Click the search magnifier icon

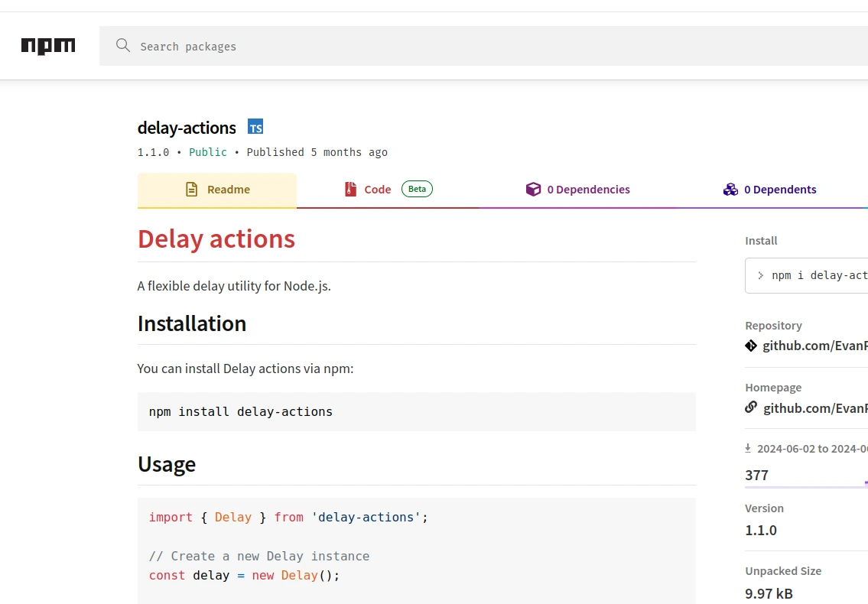pyautogui.click(x=123, y=45)
